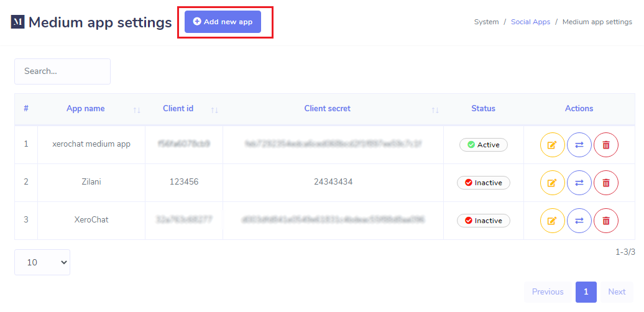The height and width of the screenshot is (312, 644).
Task: Click the Status column header
Action: pos(484,109)
